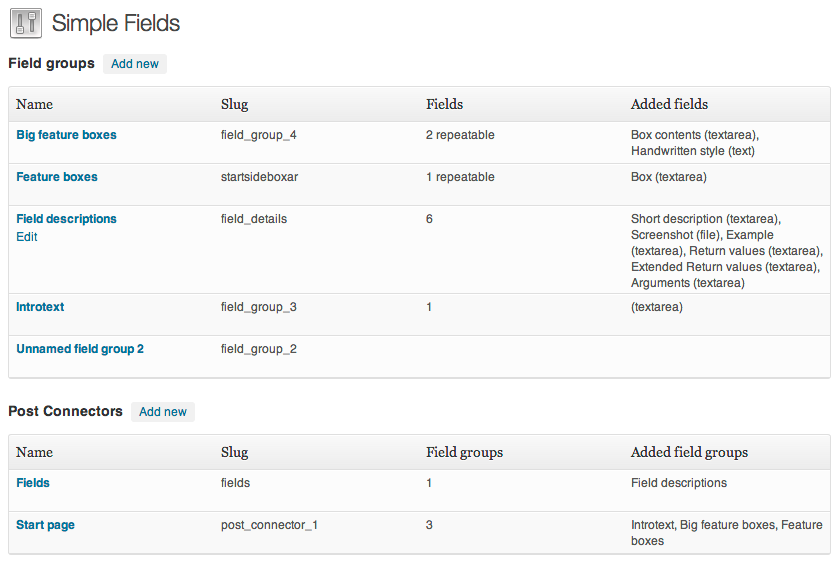The image size is (838, 564).
Task: Click Slug header in Field groups table
Action: tap(235, 104)
